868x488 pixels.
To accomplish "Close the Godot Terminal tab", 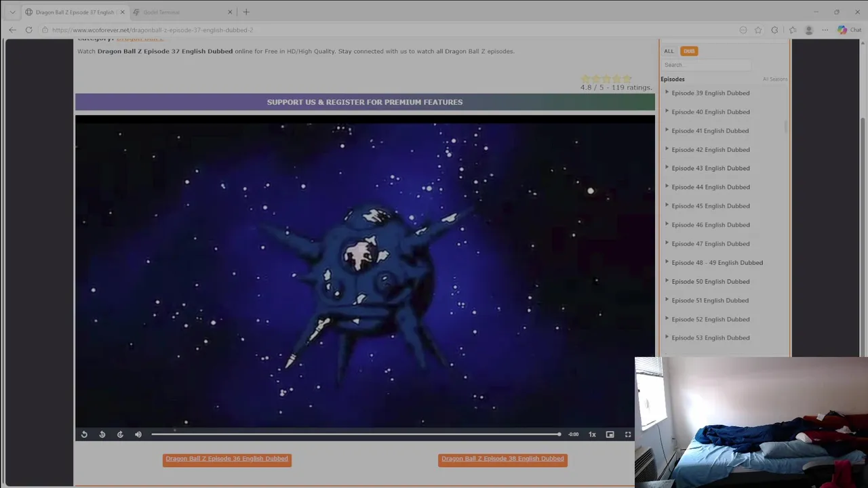I will (230, 12).
